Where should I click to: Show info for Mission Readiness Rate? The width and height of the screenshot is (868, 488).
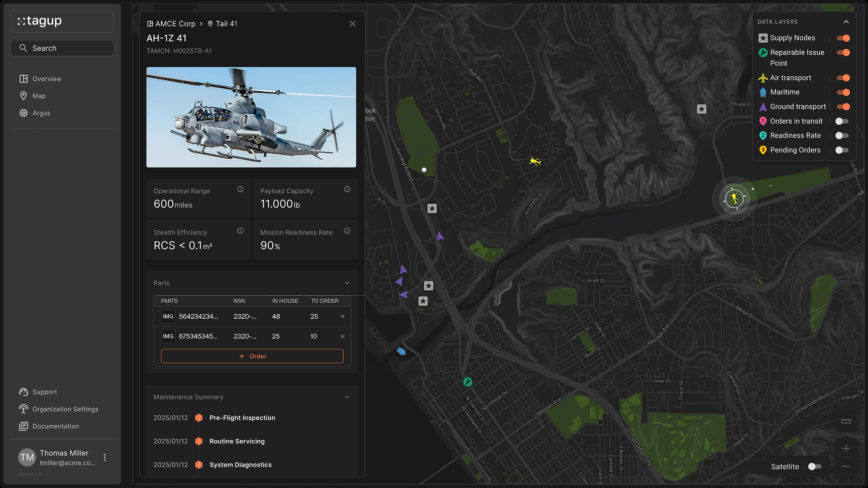click(x=347, y=231)
